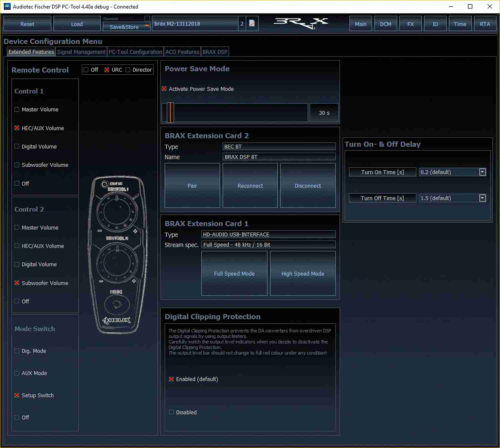Click the Turn Off Time [s] label
The height and width of the screenshot is (448, 500).
382,198
